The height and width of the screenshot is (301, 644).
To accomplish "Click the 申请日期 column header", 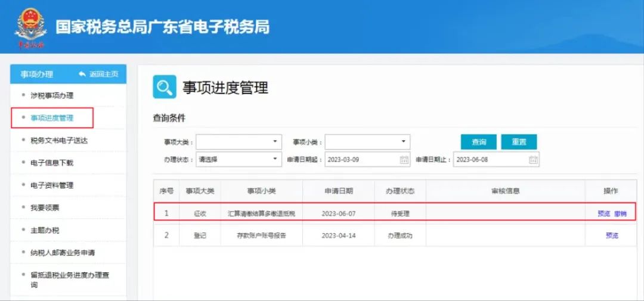I will pos(339,191).
